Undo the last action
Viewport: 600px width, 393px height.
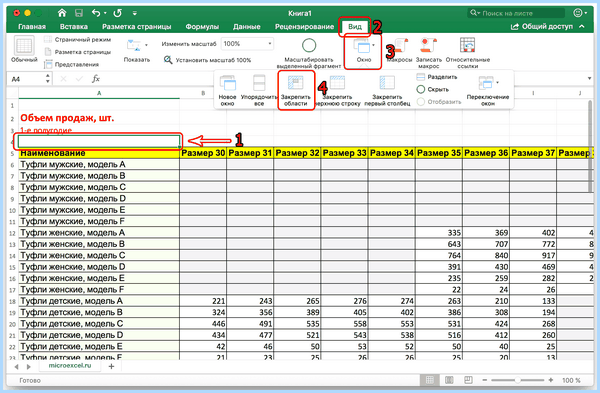click(x=96, y=13)
